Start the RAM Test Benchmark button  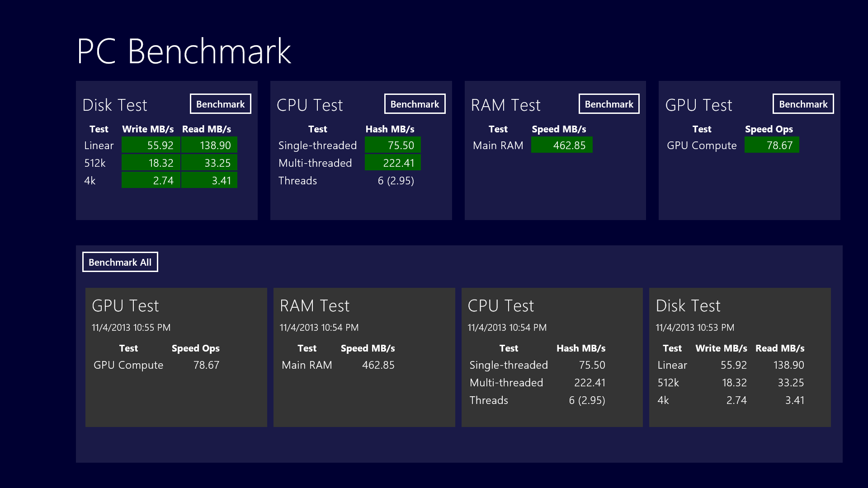click(609, 104)
